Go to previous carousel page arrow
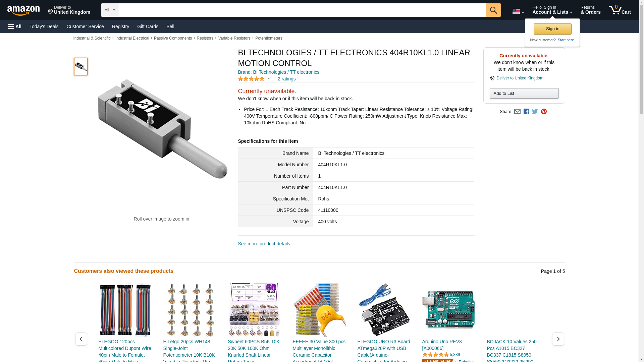The height and width of the screenshot is (362, 644). (x=81, y=339)
